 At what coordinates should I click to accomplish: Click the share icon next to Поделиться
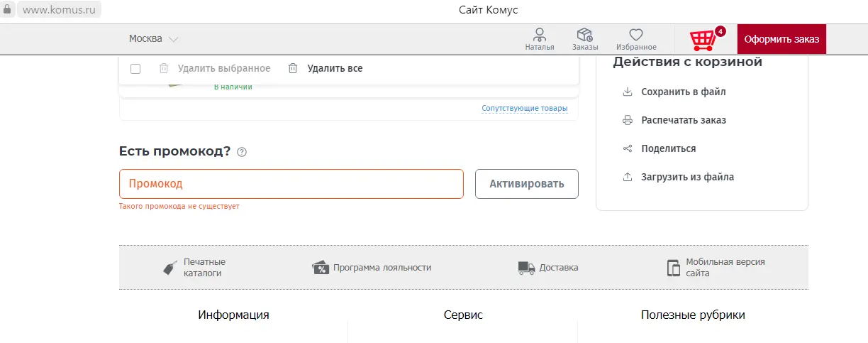(627, 148)
